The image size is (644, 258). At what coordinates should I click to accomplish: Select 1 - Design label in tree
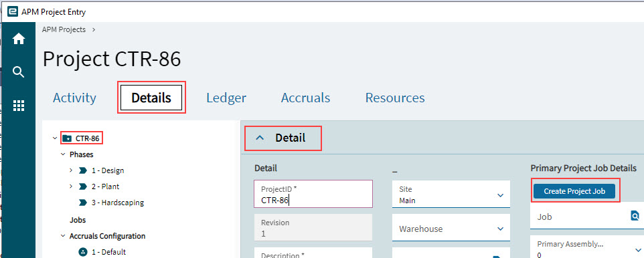108,170
